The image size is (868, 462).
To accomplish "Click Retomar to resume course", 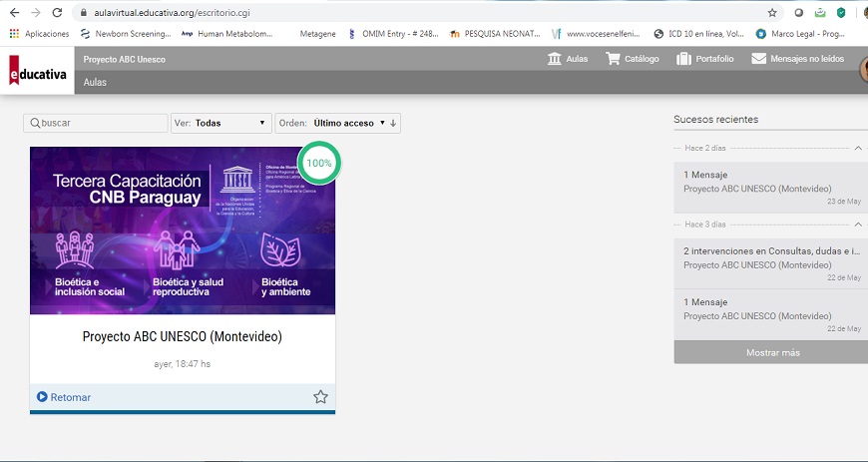I will point(64,397).
